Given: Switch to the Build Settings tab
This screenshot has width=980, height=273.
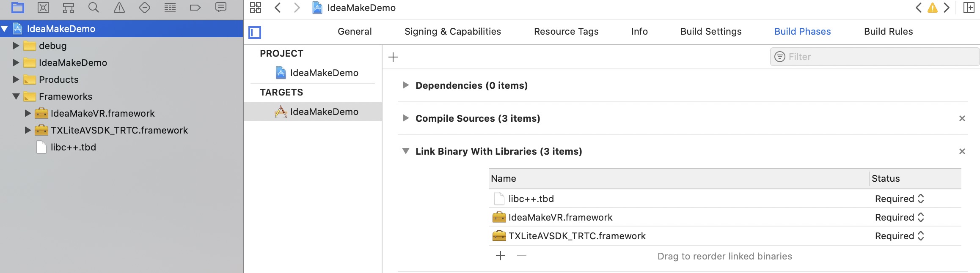Looking at the screenshot, I should pos(711,31).
